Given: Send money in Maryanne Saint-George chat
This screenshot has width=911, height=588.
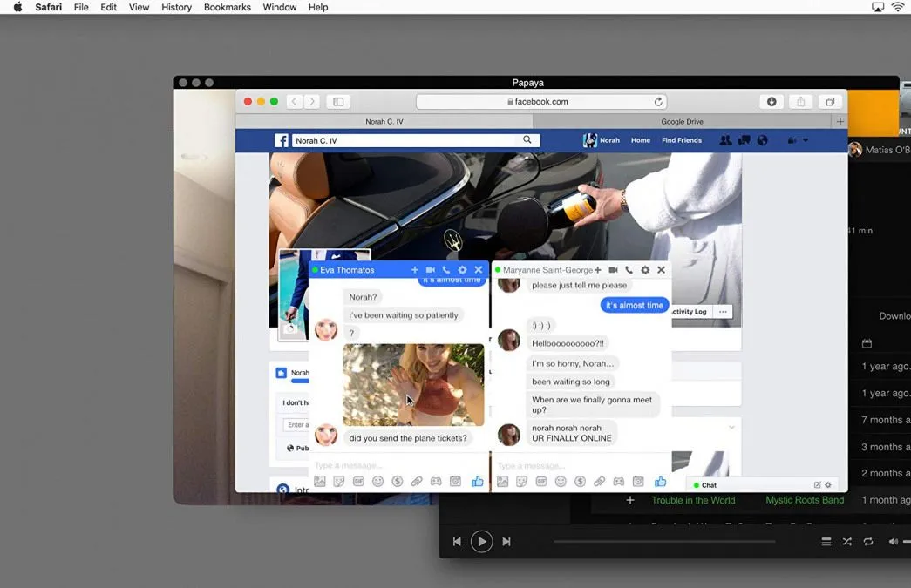Looking at the screenshot, I should click(580, 481).
